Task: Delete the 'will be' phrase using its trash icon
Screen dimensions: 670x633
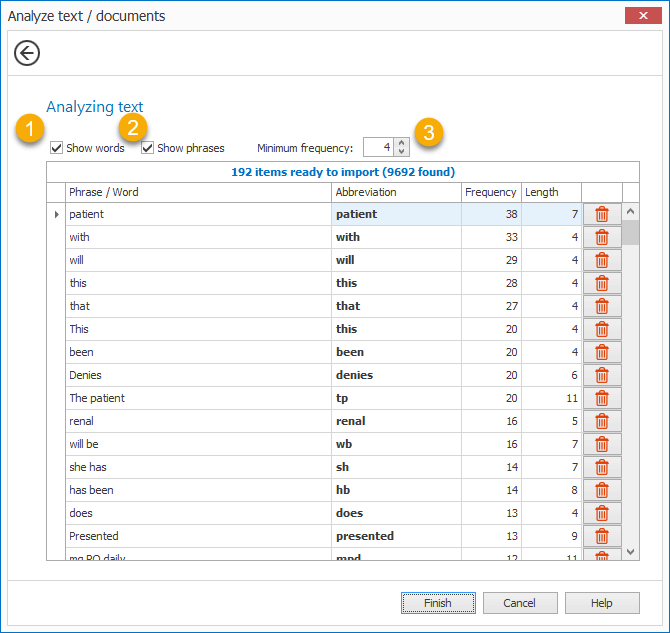Action: coord(602,444)
